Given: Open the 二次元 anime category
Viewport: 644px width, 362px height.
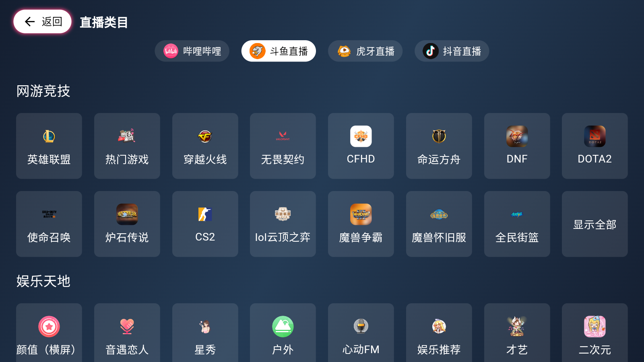Looking at the screenshot, I should 595,333.
